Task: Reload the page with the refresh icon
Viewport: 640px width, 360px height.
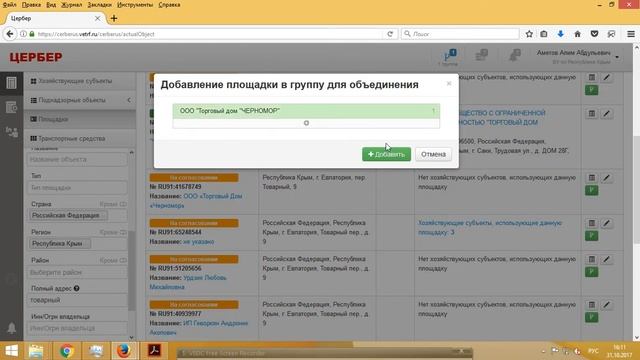Action: [390, 34]
